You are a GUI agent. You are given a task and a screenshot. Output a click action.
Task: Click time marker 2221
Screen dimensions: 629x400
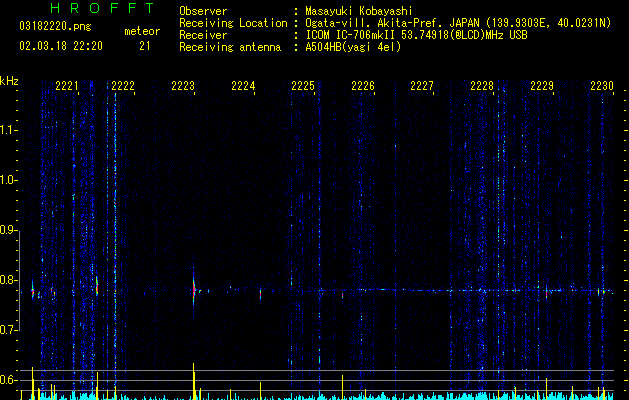pyautogui.click(x=67, y=86)
